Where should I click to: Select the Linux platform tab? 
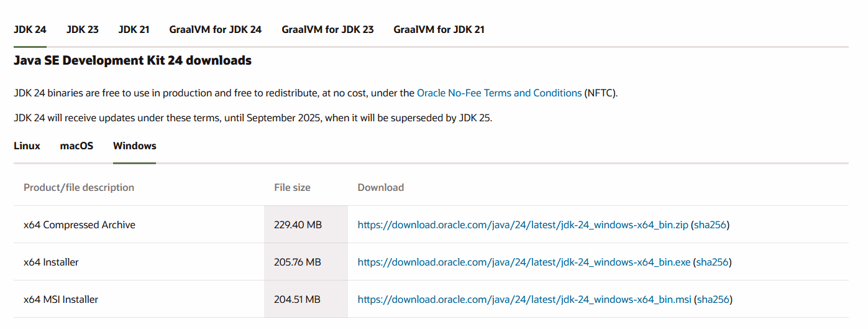point(27,146)
